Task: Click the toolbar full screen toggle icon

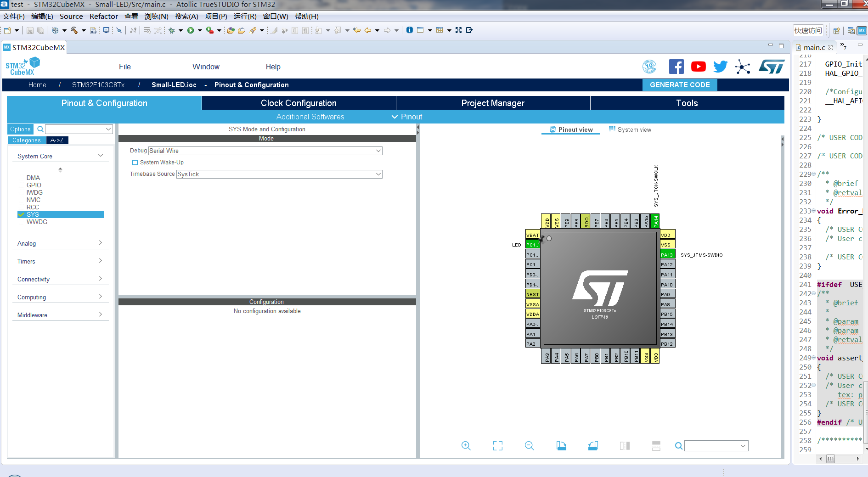Action: [458, 30]
